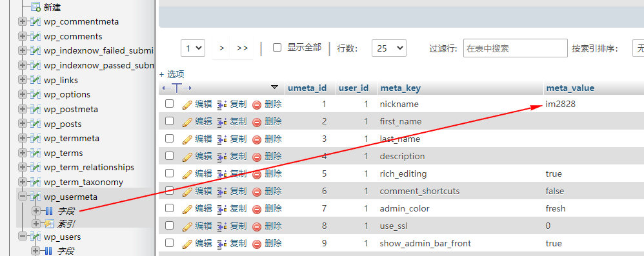Open the sort options triangle in table header

(275, 88)
